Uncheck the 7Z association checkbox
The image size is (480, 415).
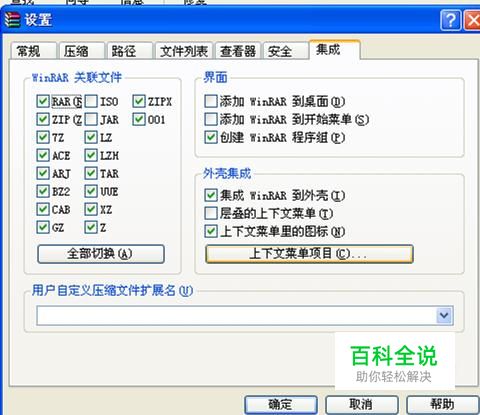[x=43, y=137]
